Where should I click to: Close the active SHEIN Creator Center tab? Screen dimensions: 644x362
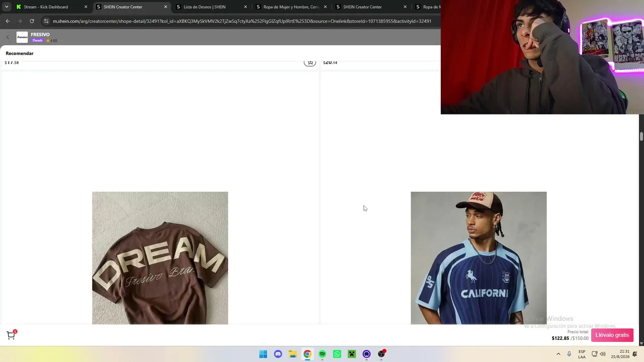pos(166,7)
